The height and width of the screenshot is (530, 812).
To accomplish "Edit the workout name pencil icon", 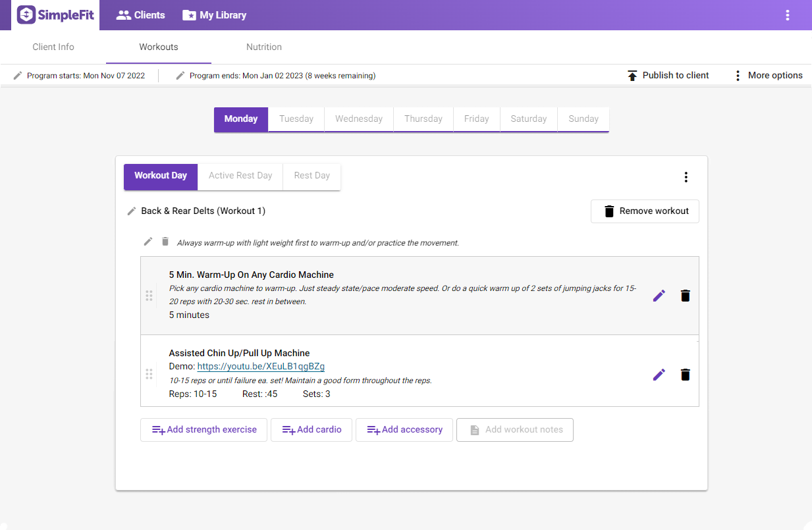I will (131, 211).
